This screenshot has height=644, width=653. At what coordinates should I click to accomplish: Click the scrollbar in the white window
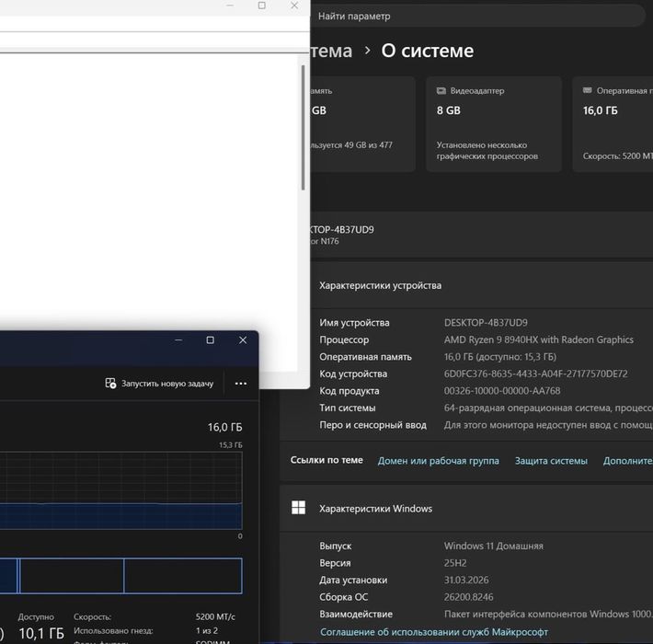pyautogui.click(x=304, y=128)
